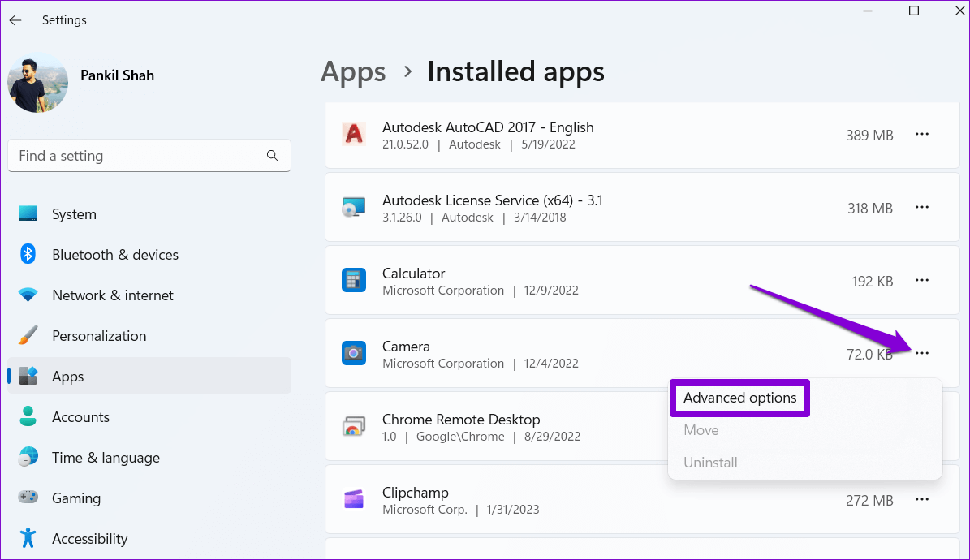Viewport: 970px width, 560px height.
Task: Click the Calculator app name
Action: coord(413,274)
